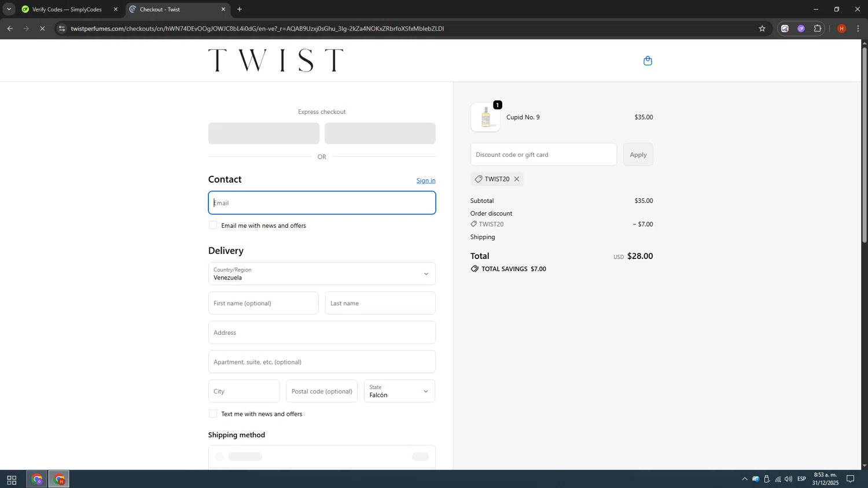Check Text me with news and offers

[x=213, y=413]
